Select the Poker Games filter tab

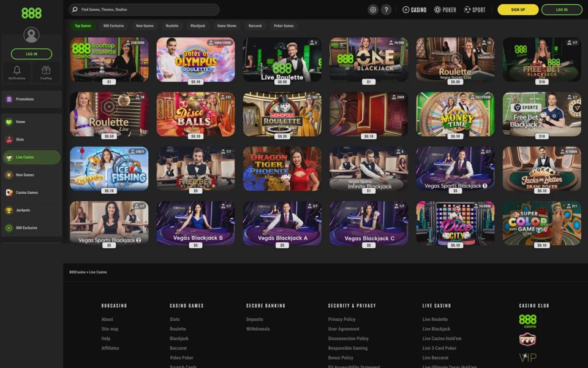tap(284, 26)
